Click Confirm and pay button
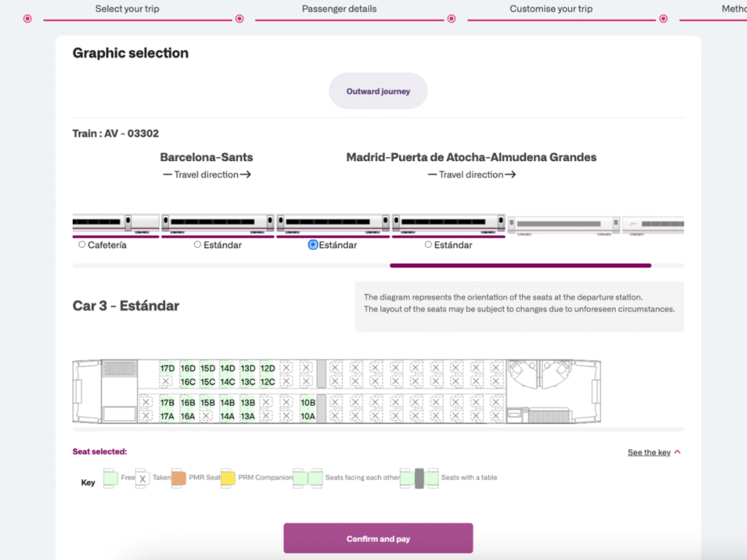The image size is (747, 560). [379, 539]
